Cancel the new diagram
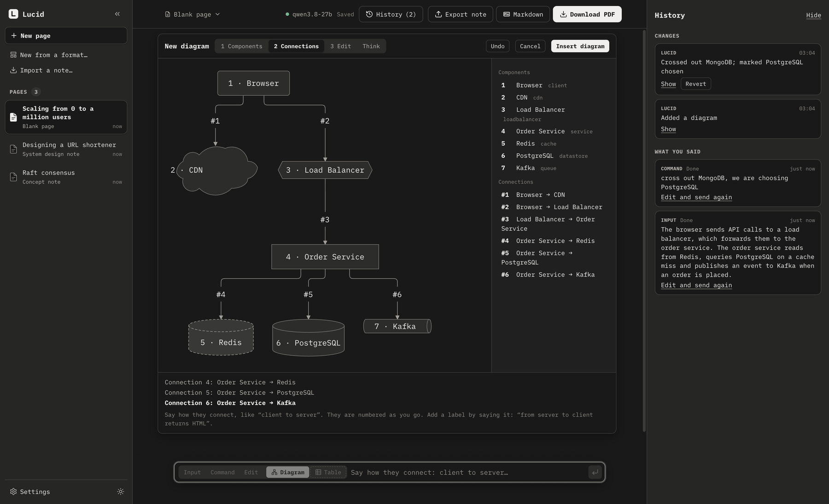Screen dimensions: 829x504 point(530,46)
